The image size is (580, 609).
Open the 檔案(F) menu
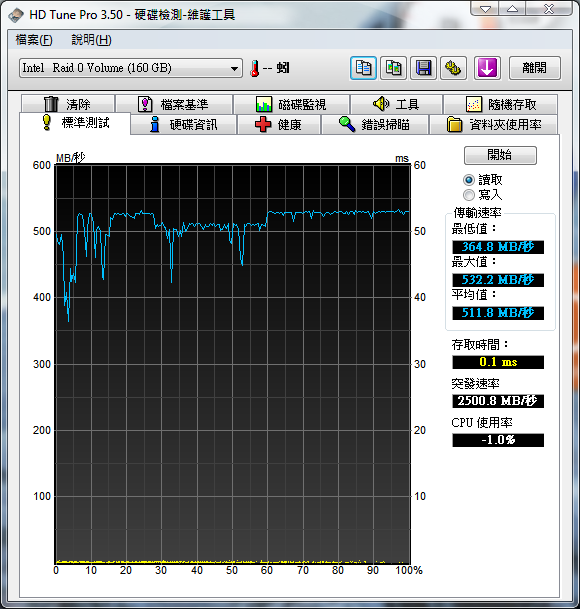pyautogui.click(x=34, y=40)
